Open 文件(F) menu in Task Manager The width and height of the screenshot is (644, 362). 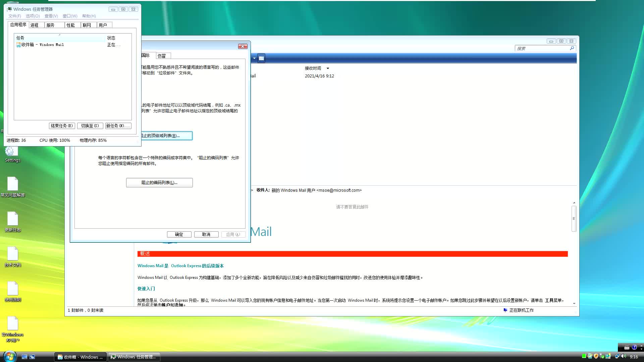click(15, 16)
